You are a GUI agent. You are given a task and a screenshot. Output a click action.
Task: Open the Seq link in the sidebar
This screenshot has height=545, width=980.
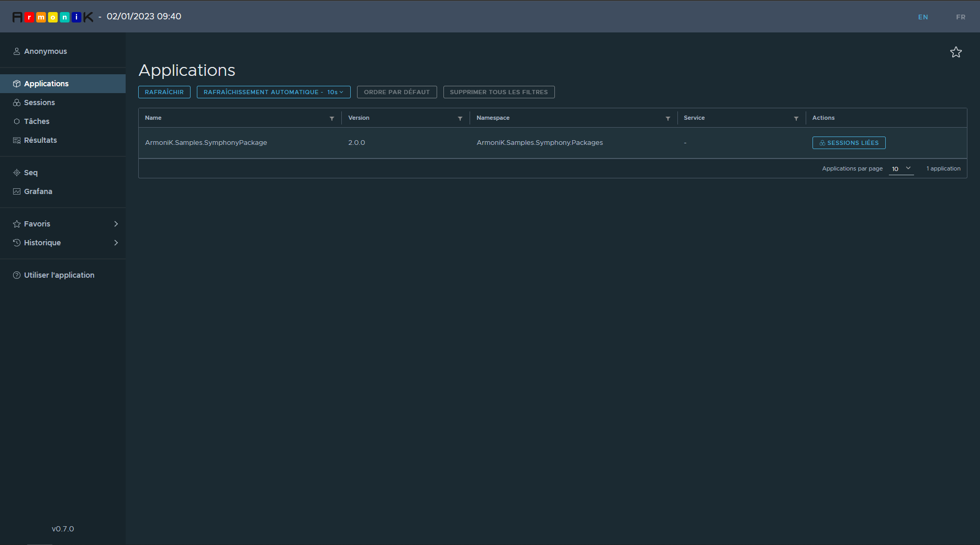point(63,173)
